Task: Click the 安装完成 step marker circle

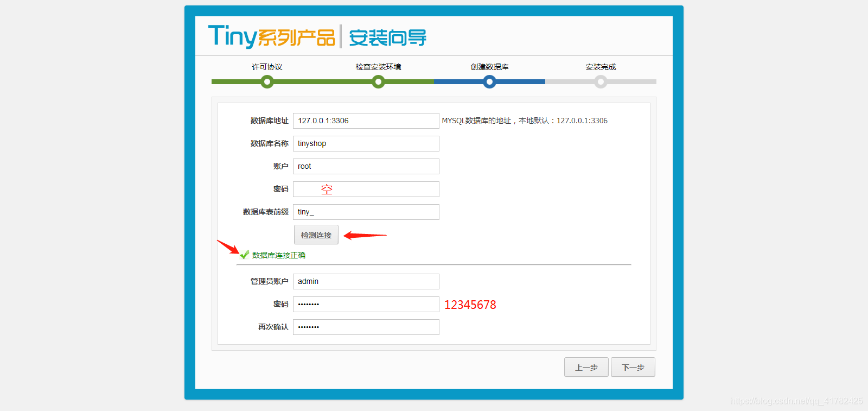Action: click(x=601, y=82)
